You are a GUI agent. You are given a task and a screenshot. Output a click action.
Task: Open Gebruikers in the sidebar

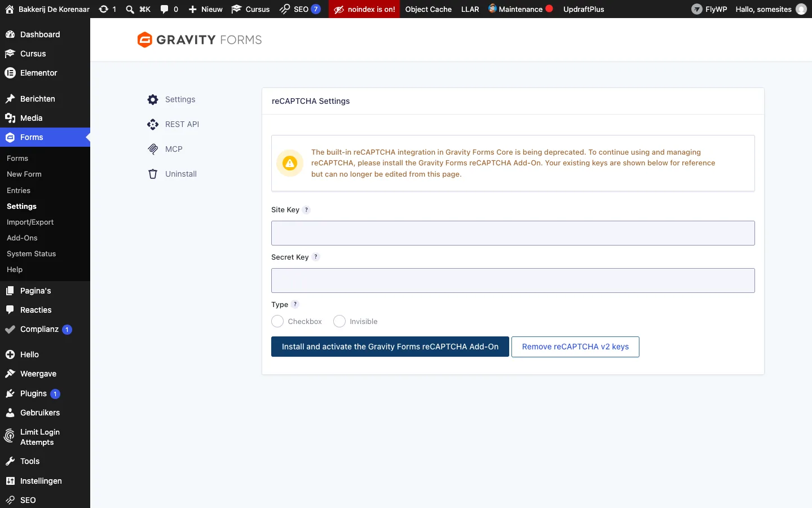[x=45, y=413]
